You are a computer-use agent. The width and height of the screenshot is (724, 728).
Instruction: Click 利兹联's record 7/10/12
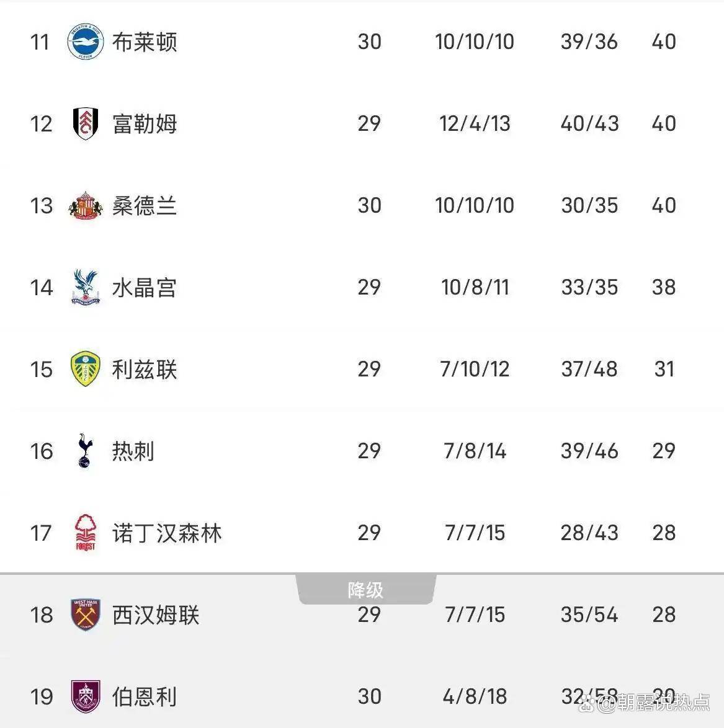pyautogui.click(x=475, y=369)
